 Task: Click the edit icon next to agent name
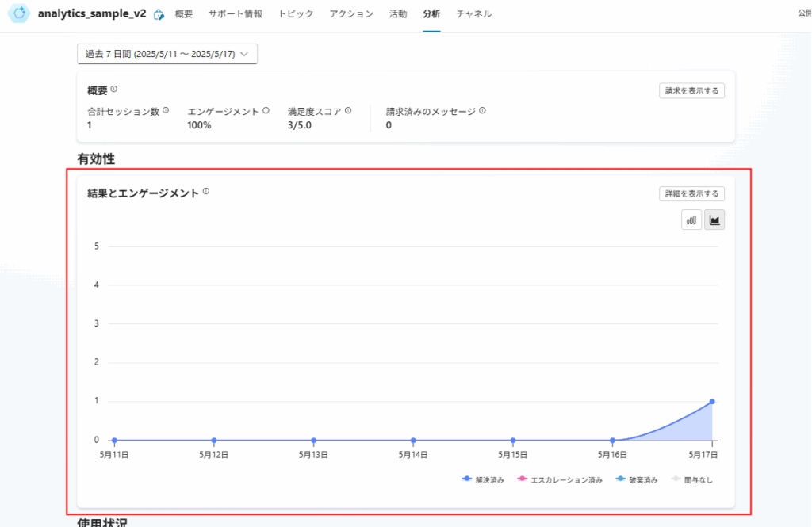pyautogui.click(x=159, y=14)
